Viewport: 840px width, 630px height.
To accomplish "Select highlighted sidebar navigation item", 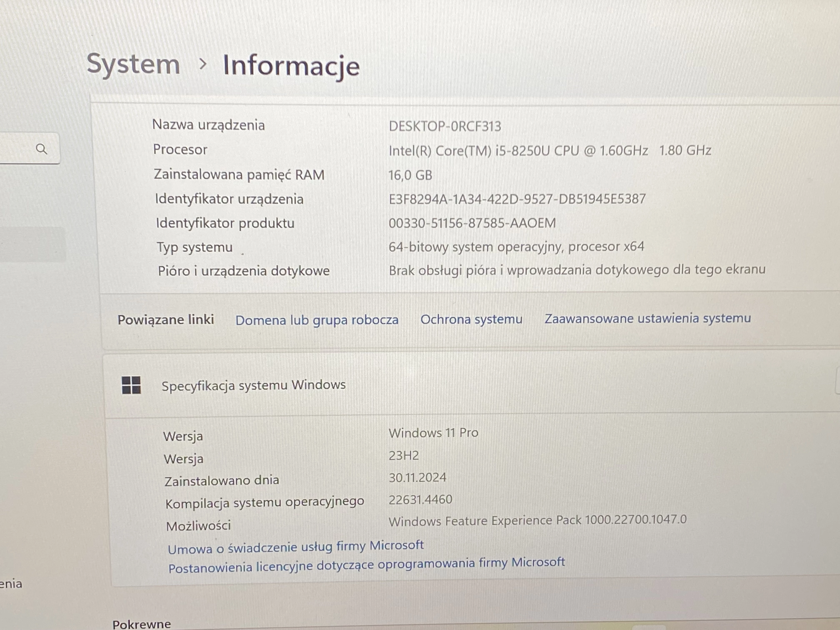I will 33,245.
